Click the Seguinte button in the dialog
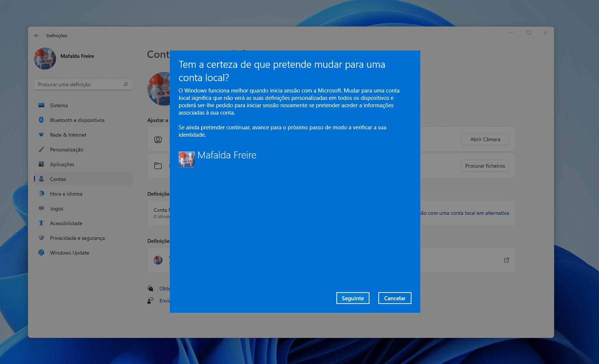The image size is (599, 364). tap(353, 298)
